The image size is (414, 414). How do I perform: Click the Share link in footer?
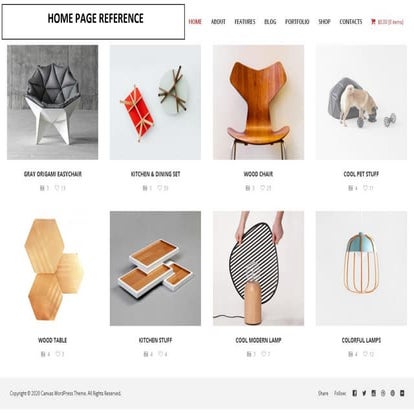click(x=323, y=393)
